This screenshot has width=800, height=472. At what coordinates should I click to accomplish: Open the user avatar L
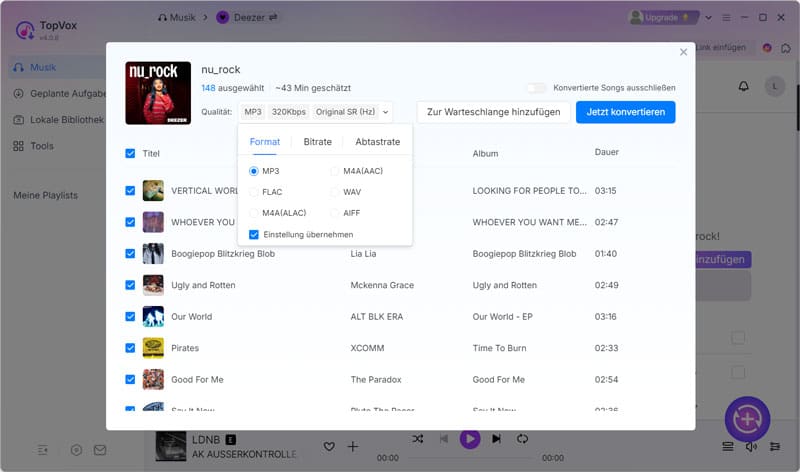[x=774, y=86]
